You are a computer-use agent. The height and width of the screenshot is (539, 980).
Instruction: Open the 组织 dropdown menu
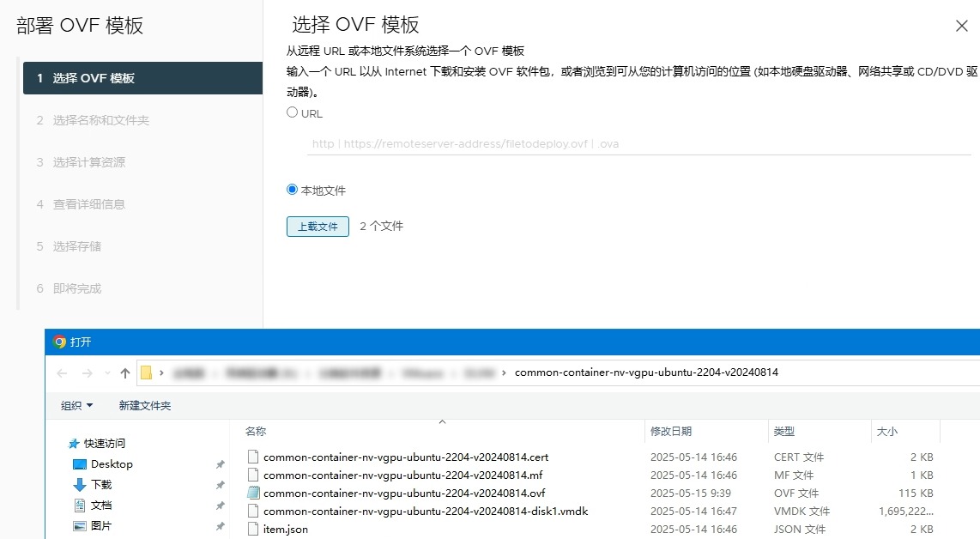(77, 405)
